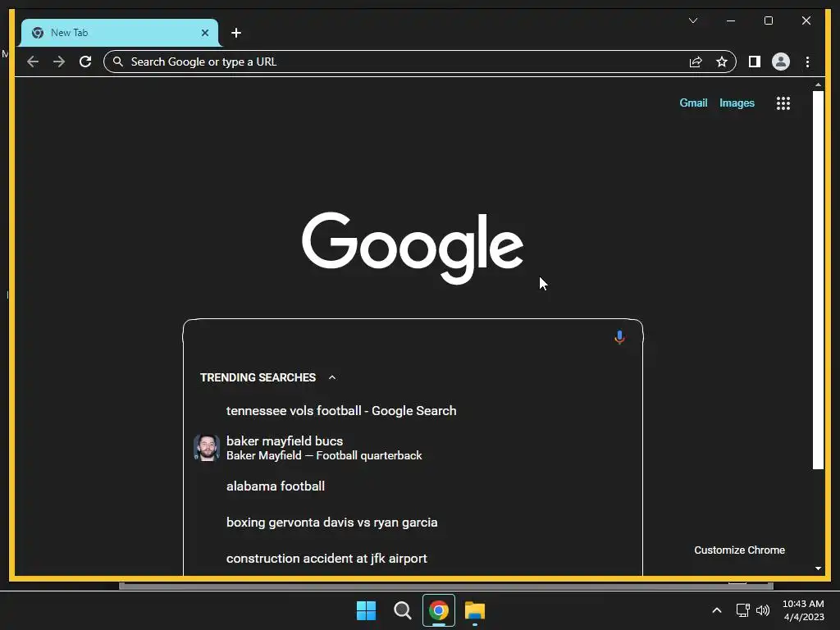Open the side panel icon
Viewport: 840px width, 630px height.
pyautogui.click(x=755, y=62)
